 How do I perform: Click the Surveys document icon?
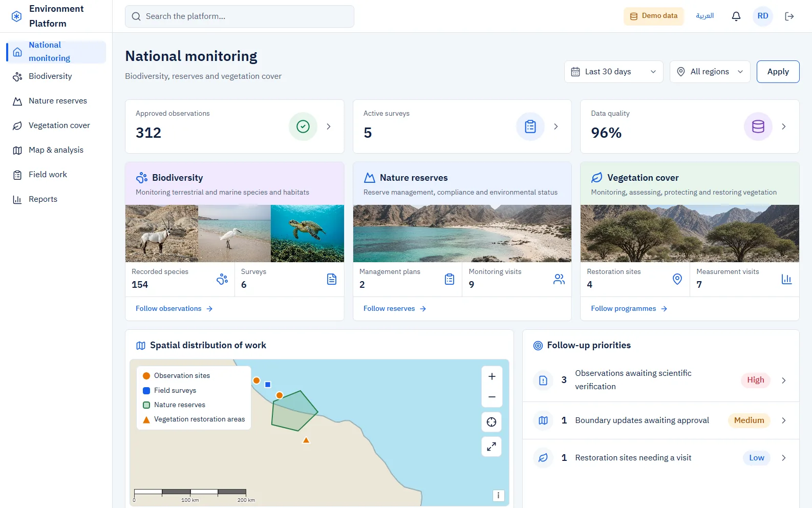pos(332,279)
